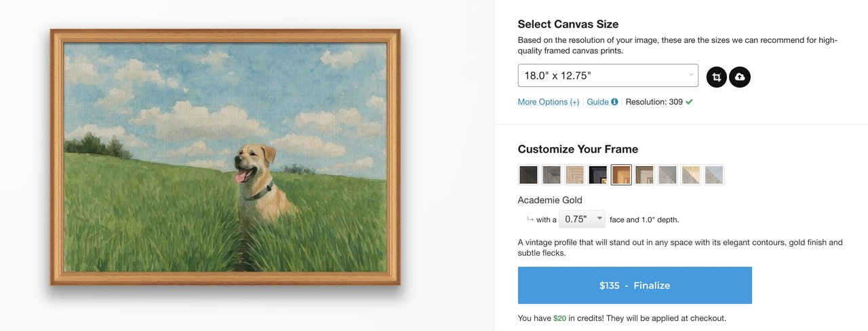Choose the second gray wood frame swatch
This screenshot has height=331, width=868.
(x=551, y=175)
